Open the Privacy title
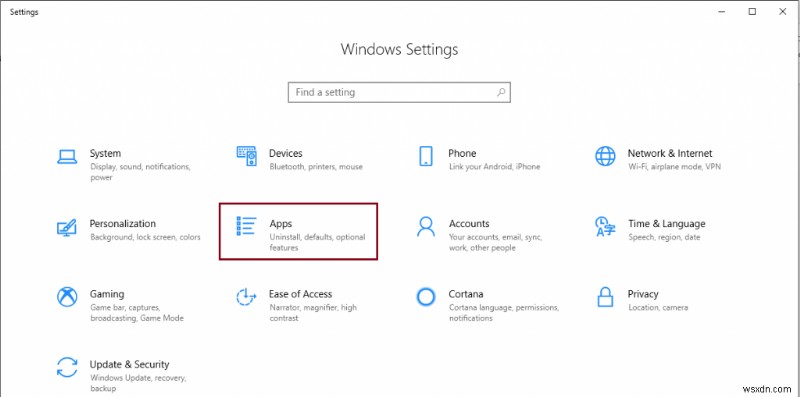Viewport: 800px width, 397px height. 643,294
